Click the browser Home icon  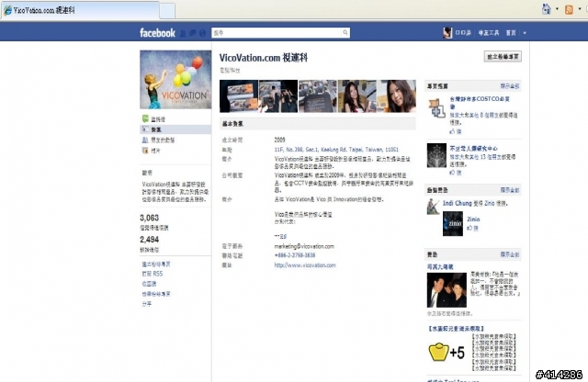click(x=547, y=9)
